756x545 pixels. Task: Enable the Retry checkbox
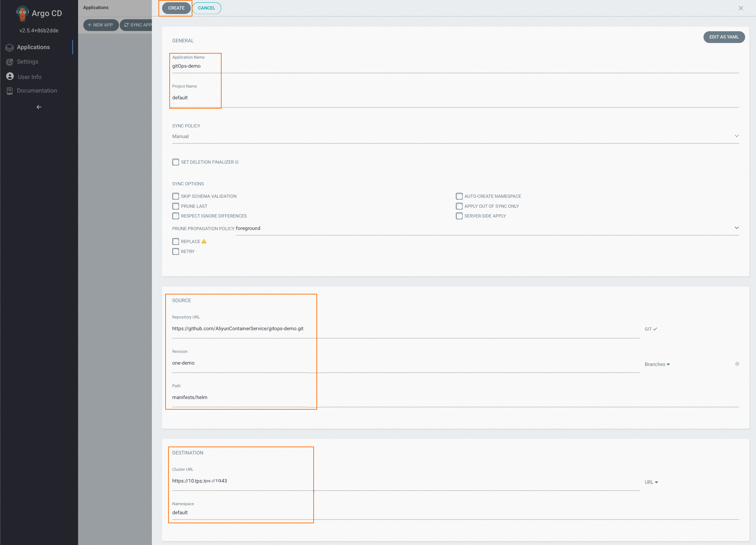(x=176, y=252)
